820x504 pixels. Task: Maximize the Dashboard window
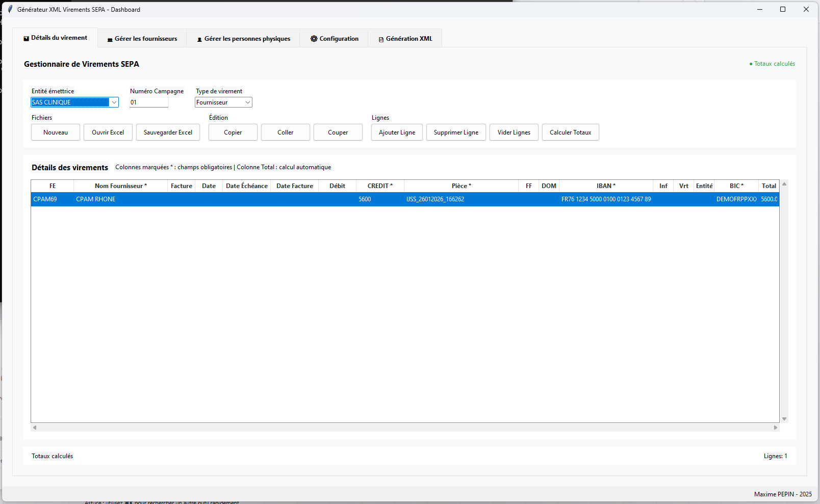point(783,9)
